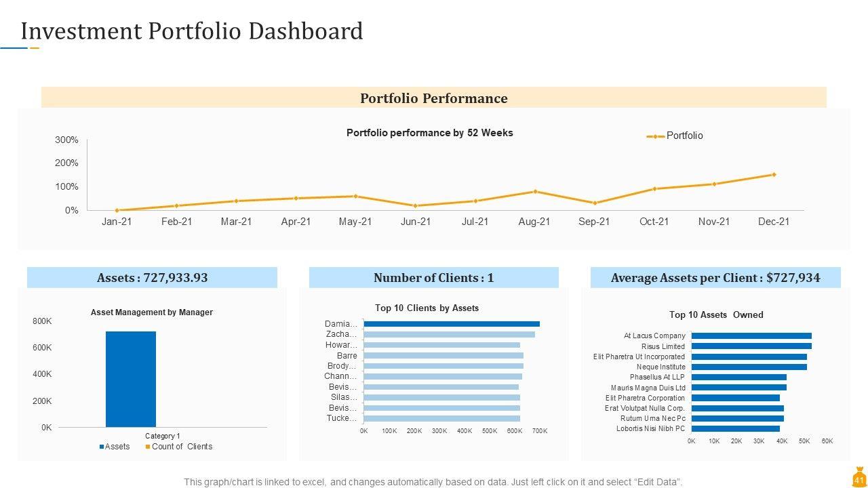Click the Asset Management by Manager chart title
The width and height of the screenshot is (868, 488).
pyautogui.click(x=152, y=312)
